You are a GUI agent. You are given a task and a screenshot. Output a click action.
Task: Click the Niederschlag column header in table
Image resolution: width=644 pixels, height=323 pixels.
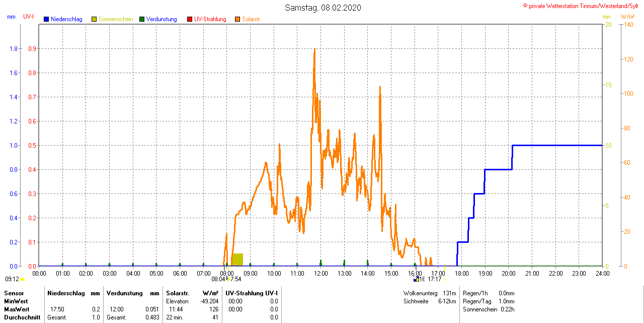66,293
